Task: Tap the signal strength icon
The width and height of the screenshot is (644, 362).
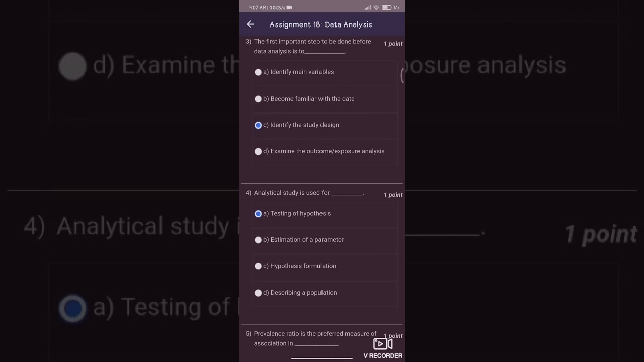Action: [x=368, y=8]
